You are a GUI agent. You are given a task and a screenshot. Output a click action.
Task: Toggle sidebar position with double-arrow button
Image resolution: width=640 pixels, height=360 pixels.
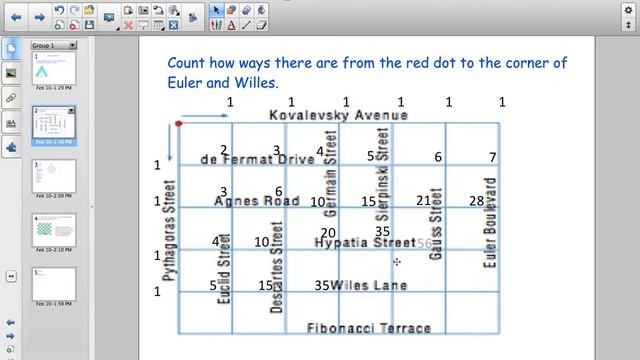(11, 276)
